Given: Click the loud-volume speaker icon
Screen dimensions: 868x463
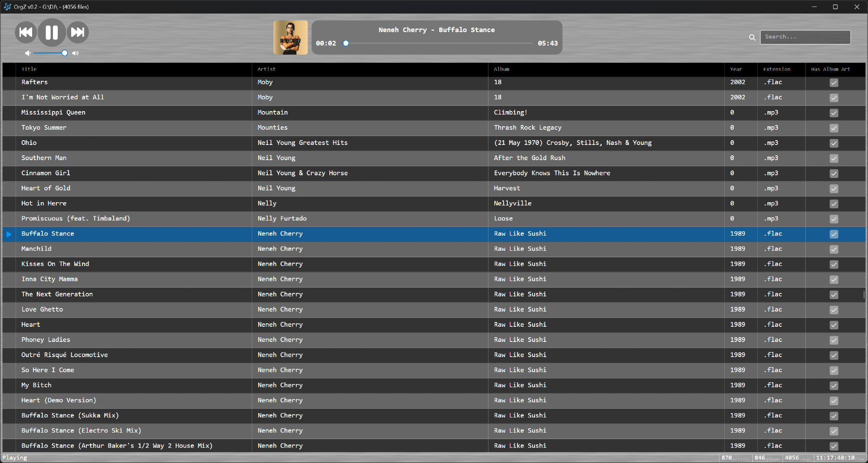Looking at the screenshot, I should coord(76,53).
